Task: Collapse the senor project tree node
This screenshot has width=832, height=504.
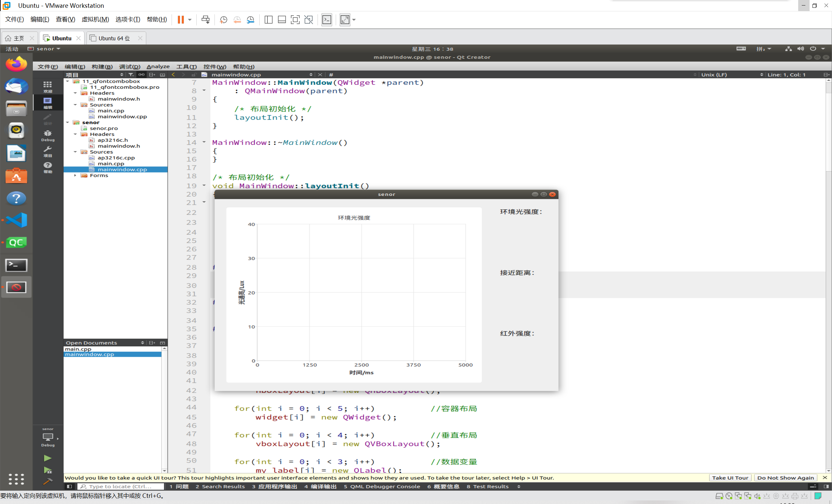Action: click(68, 123)
